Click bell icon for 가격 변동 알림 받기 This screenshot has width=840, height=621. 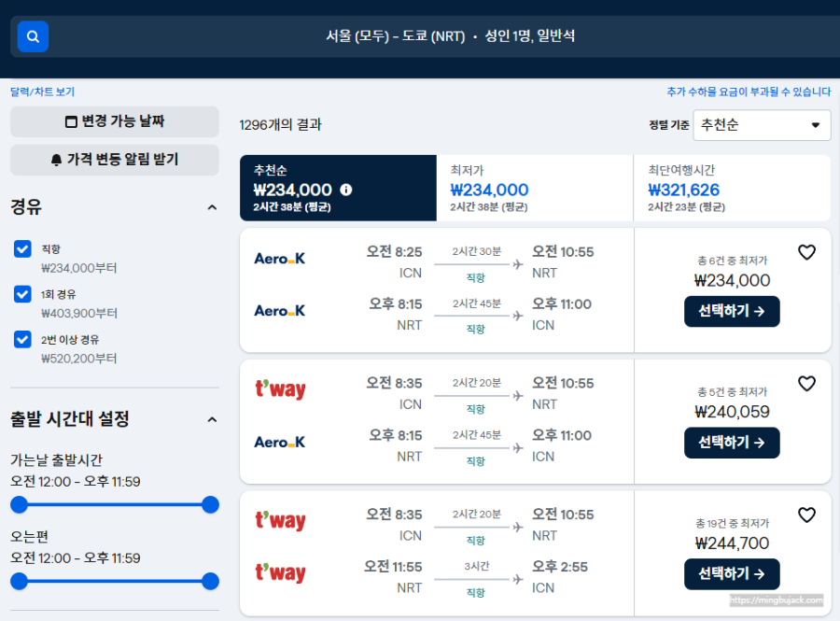[56, 160]
